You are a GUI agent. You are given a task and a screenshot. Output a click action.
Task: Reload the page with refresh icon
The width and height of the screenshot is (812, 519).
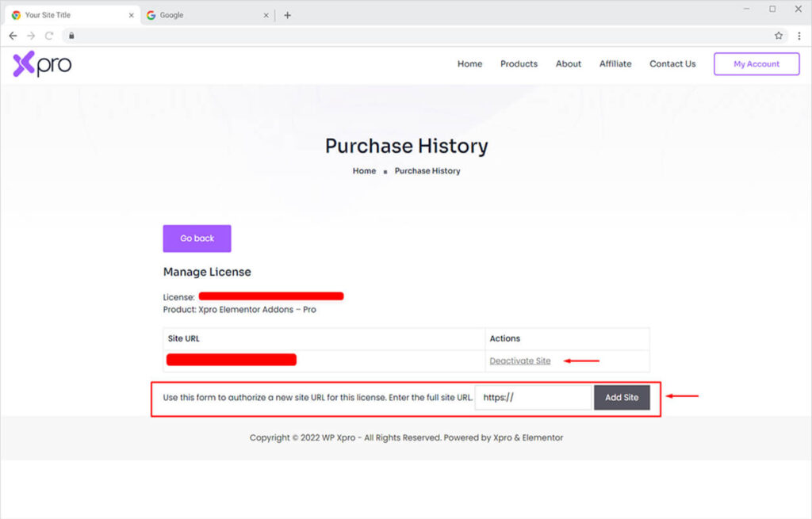point(49,36)
